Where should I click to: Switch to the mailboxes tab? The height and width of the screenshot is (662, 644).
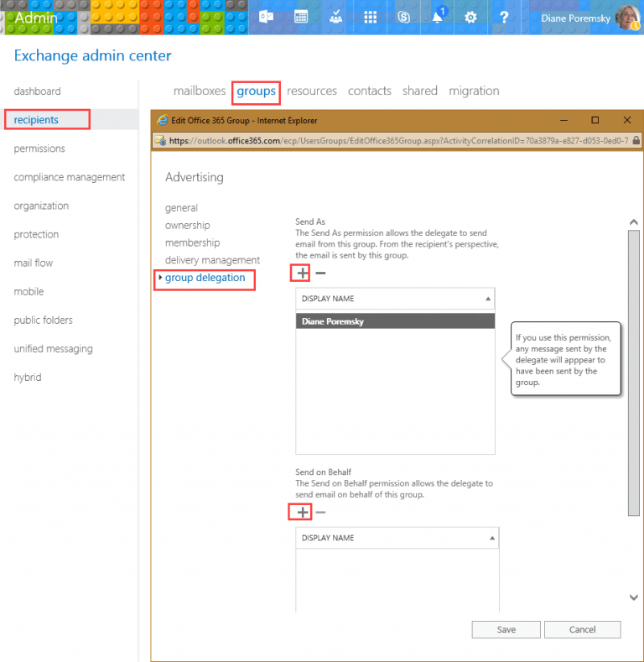tap(199, 91)
